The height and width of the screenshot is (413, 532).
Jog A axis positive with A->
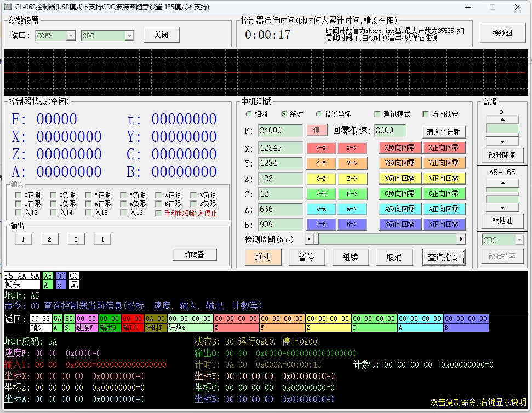coord(352,209)
